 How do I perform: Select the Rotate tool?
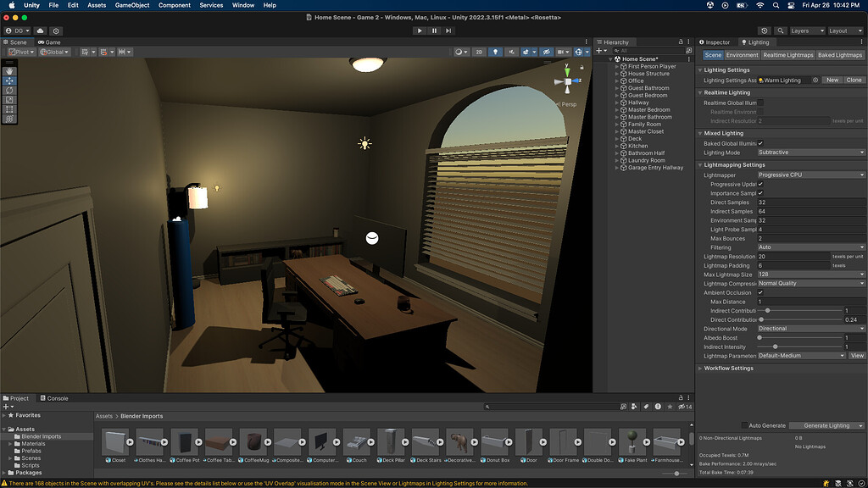(9, 90)
